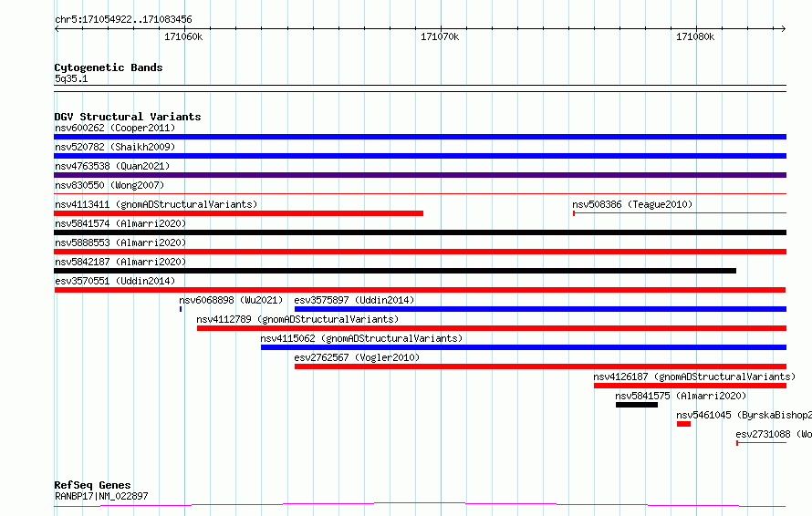Image resolution: width=812 pixels, height=516 pixels.
Task: Click the 171070k ruler position
Action: [440, 36]
